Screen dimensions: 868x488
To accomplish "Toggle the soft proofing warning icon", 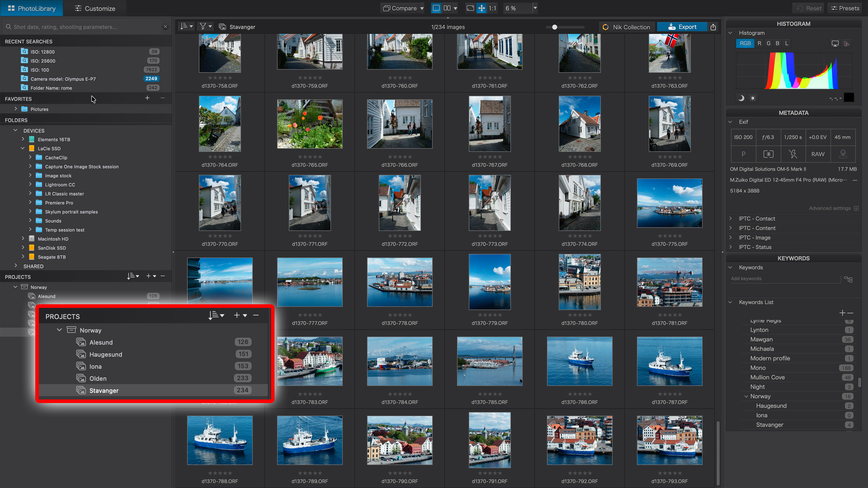I will pyautogui.click(x=846, y=43).
